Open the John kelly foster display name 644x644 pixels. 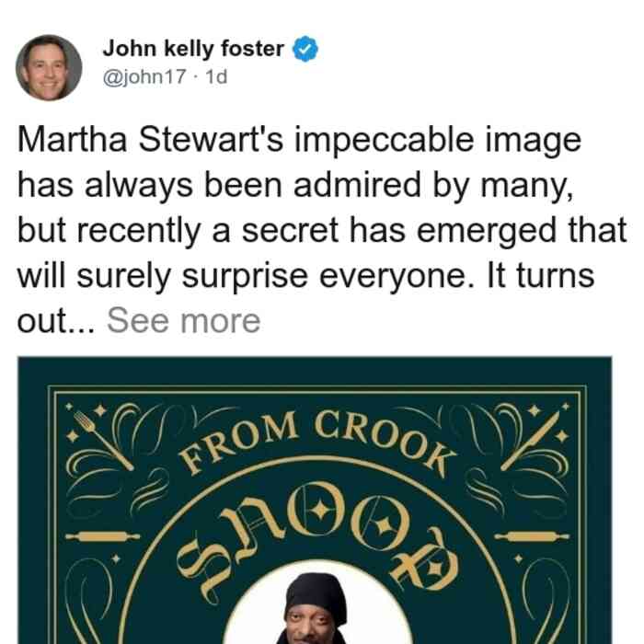pos(193,49)
